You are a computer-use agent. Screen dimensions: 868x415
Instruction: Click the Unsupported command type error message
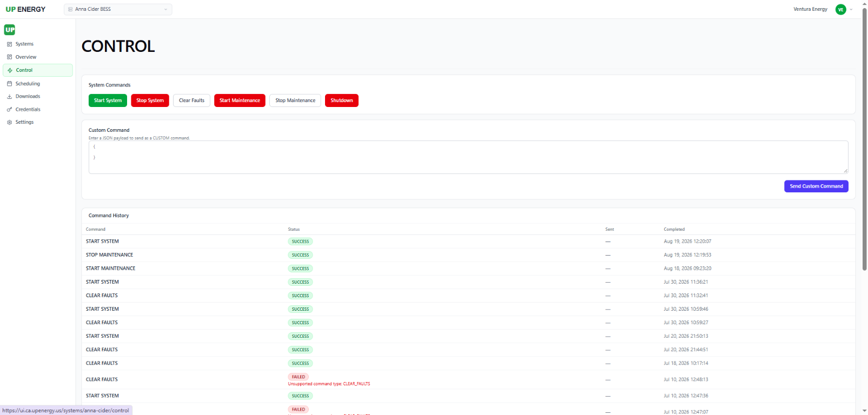(x=329, y=384)
